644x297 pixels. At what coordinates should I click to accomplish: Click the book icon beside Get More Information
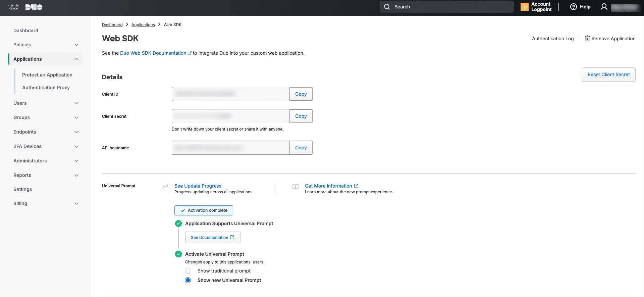(295, 187)
